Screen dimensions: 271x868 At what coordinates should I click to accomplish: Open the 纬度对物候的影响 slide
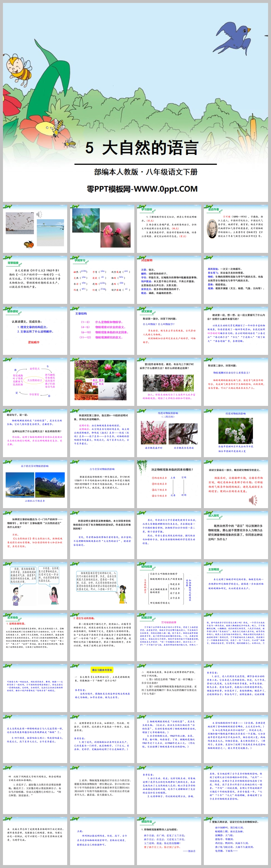169,433
